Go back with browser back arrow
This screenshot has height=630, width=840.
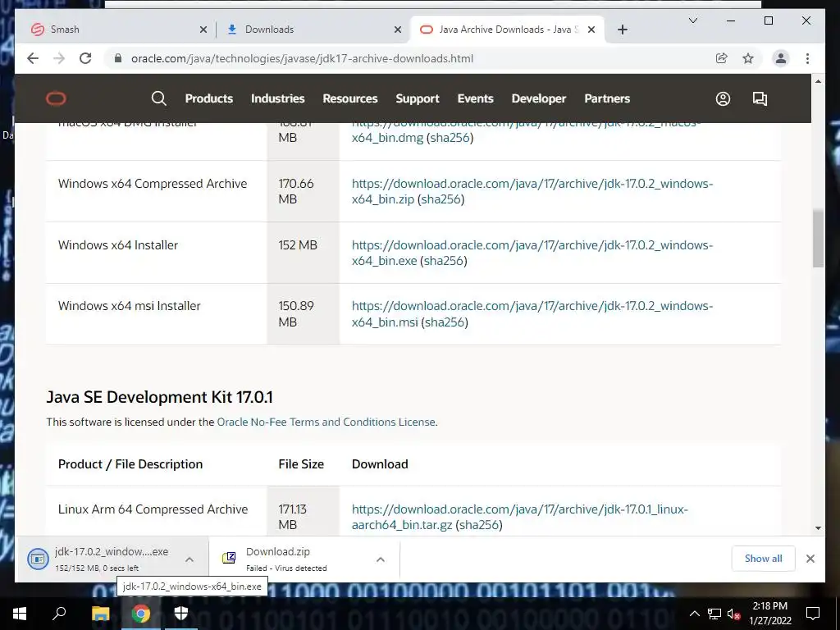click(x=33, y=58)
